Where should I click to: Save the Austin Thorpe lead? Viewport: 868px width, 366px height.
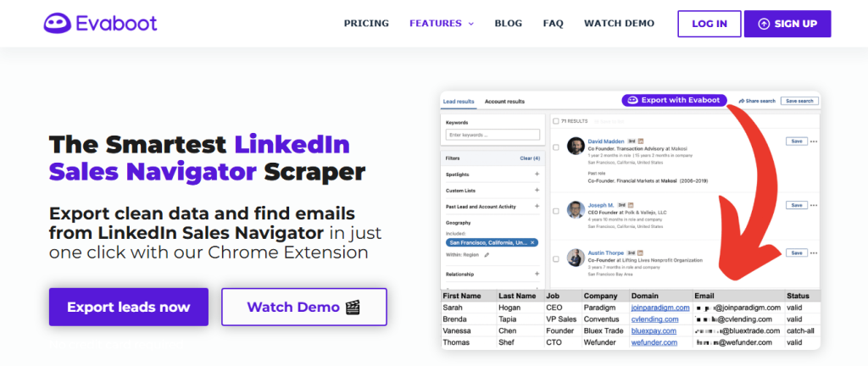click(x=797, y=252)
